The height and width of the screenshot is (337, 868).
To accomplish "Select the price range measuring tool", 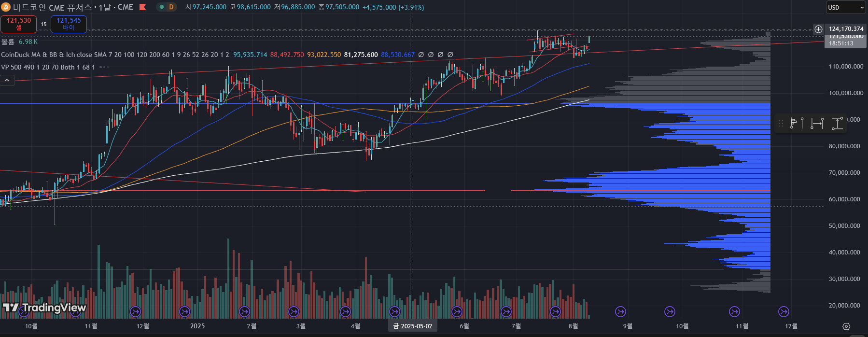I will click(838, 123).
